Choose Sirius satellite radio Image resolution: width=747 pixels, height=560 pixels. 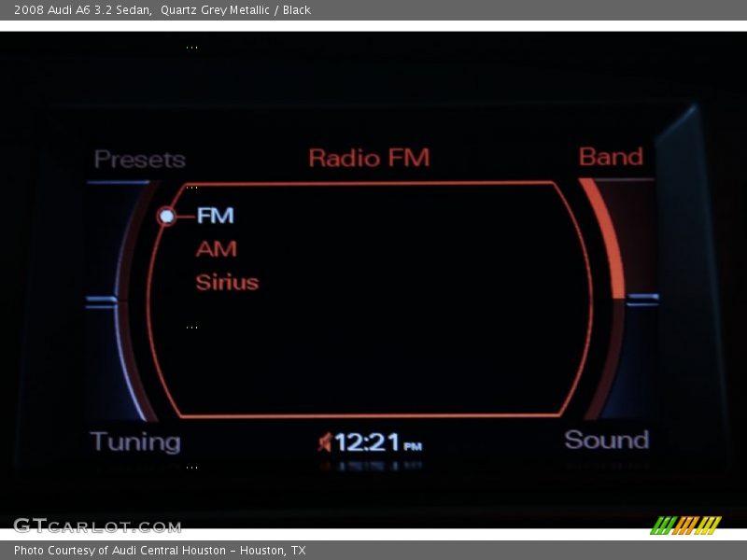click(x=227, y=282)
